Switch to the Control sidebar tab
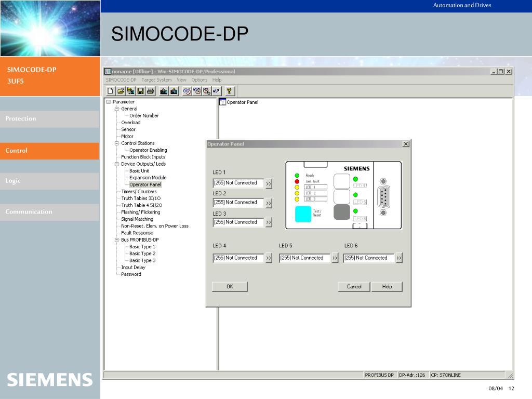This screenshot has width=532, height=399. 49,151
